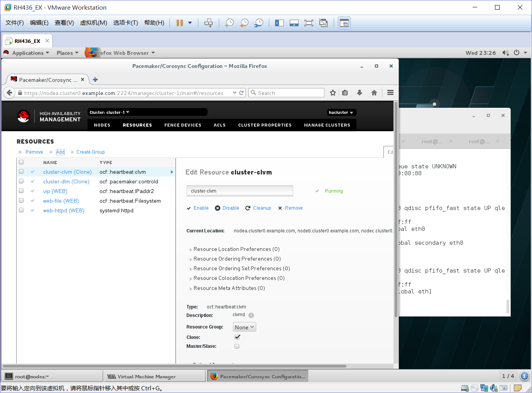Open the GNOME Places menu
The height and width of the screenshot is (393, 532).
click(x=68, y=53)
